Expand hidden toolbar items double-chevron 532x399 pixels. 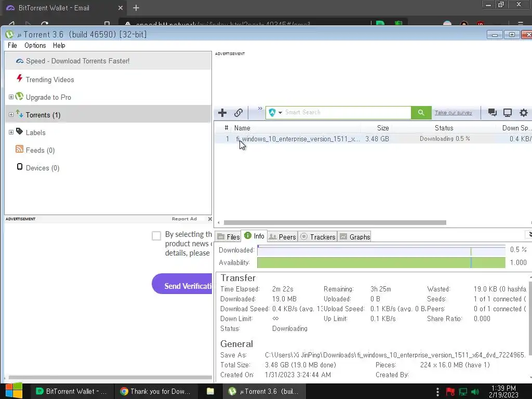pos(260,109)
